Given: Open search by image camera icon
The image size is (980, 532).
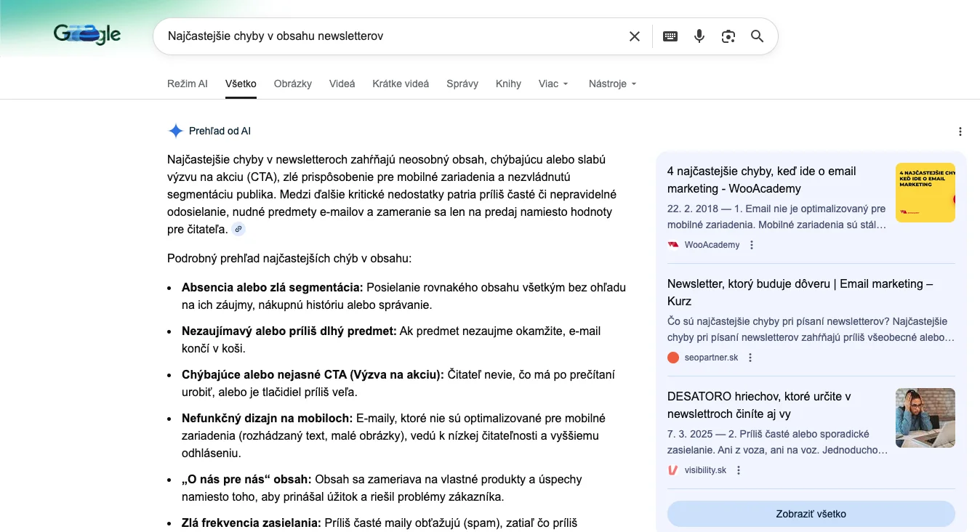Looking at the screenshot, I should coord(728,36).
